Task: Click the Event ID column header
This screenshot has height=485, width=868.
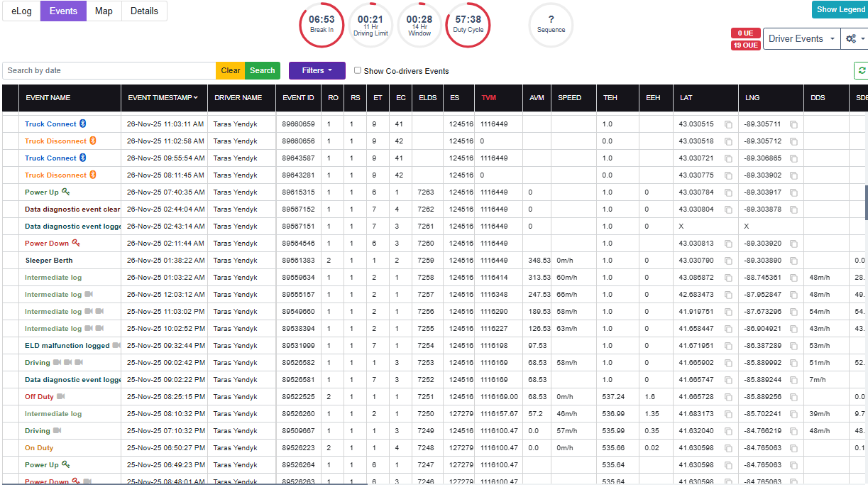Action: (298, 97)
